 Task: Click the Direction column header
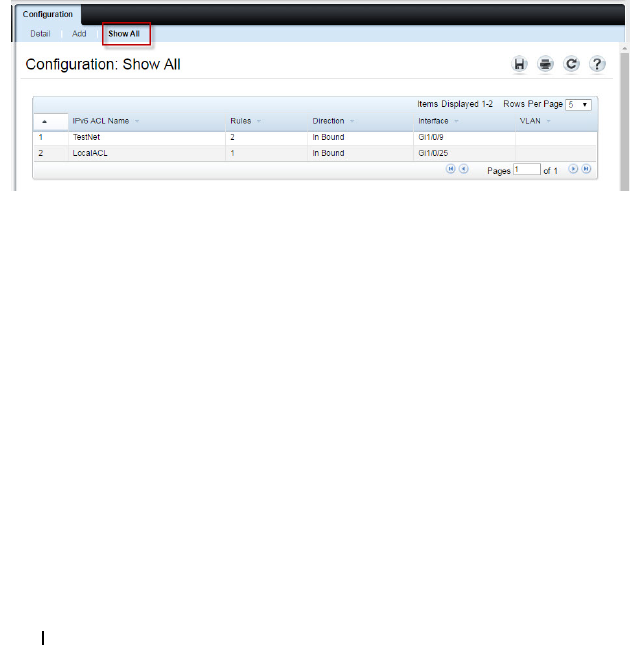(360, 121)
